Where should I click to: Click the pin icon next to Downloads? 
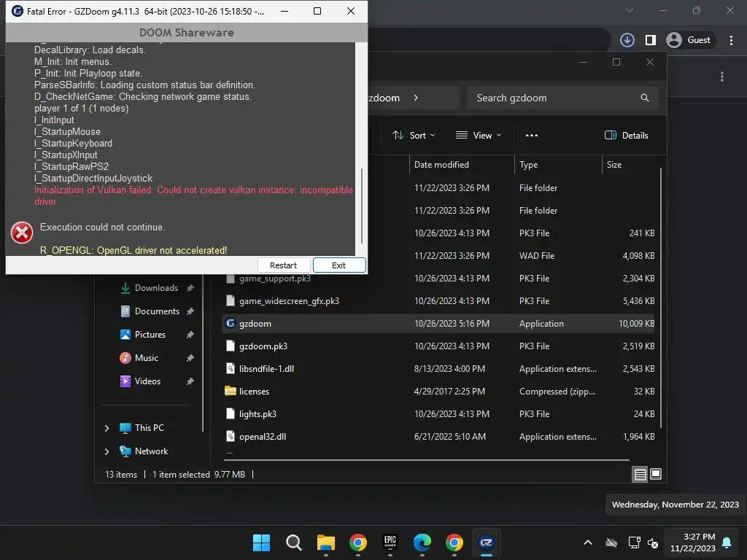click(190, 287)
